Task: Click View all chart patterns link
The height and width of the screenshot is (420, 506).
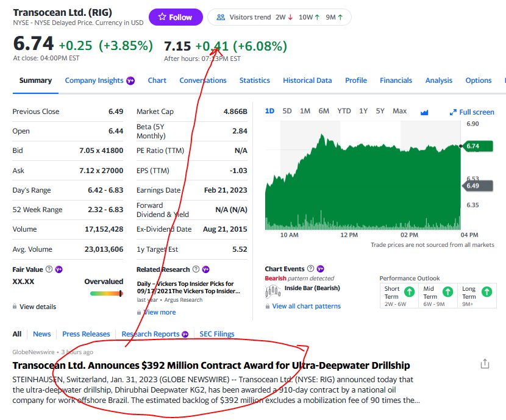Action: tap(306, 306)
